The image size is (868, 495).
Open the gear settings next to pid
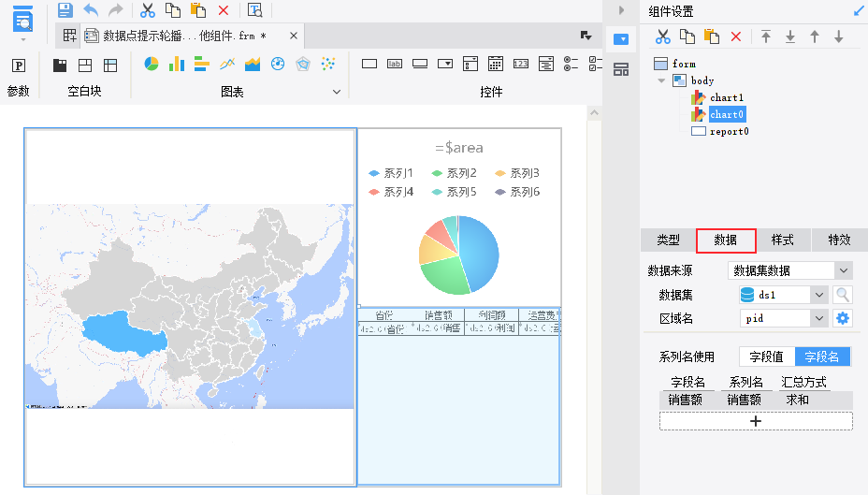tap(843, 318)
